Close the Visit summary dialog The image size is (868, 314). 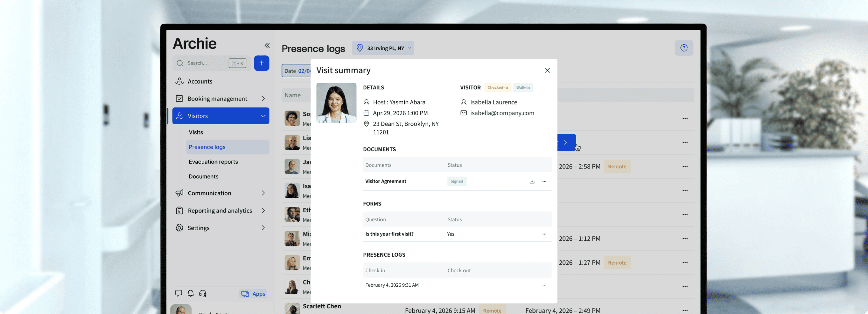[547, 70]
